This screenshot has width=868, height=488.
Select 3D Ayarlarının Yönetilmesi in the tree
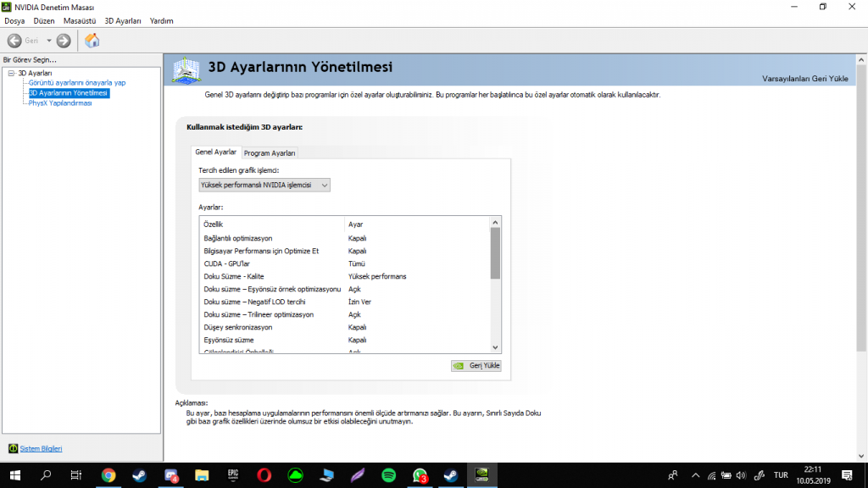[69, 93]
